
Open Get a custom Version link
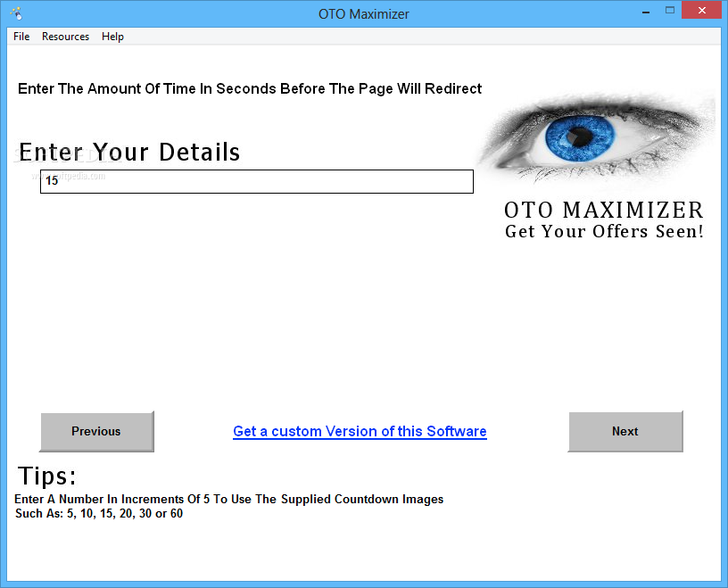[x=360, y=432]
